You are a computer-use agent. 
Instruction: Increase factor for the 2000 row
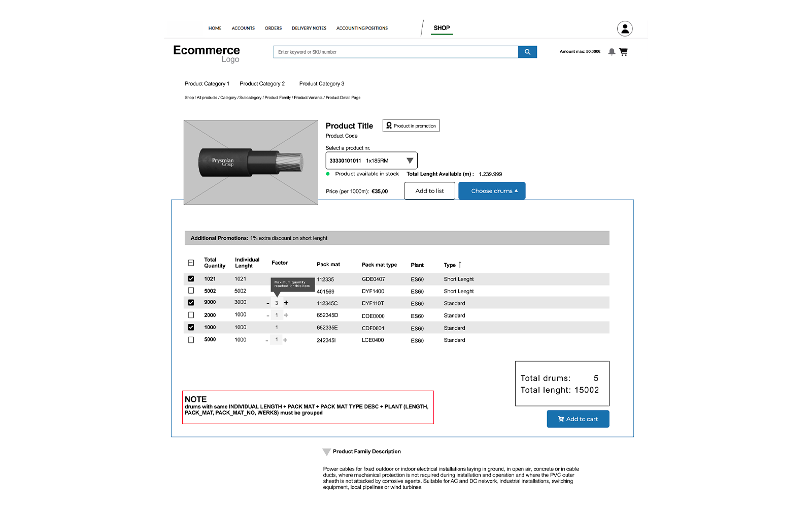click(x=286, y=315)
